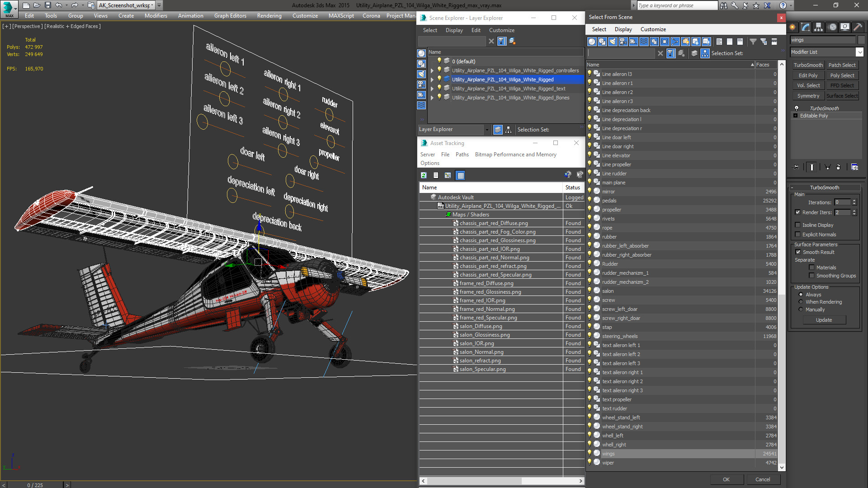868x488 pixels.
Task: Open the Utilities hammer tab
Action: coord(858,27)
